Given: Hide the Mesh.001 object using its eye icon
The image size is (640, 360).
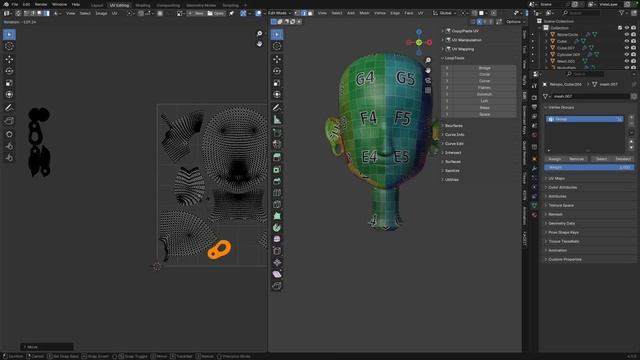Looking at the screenshot, I should tap(627, 61).
